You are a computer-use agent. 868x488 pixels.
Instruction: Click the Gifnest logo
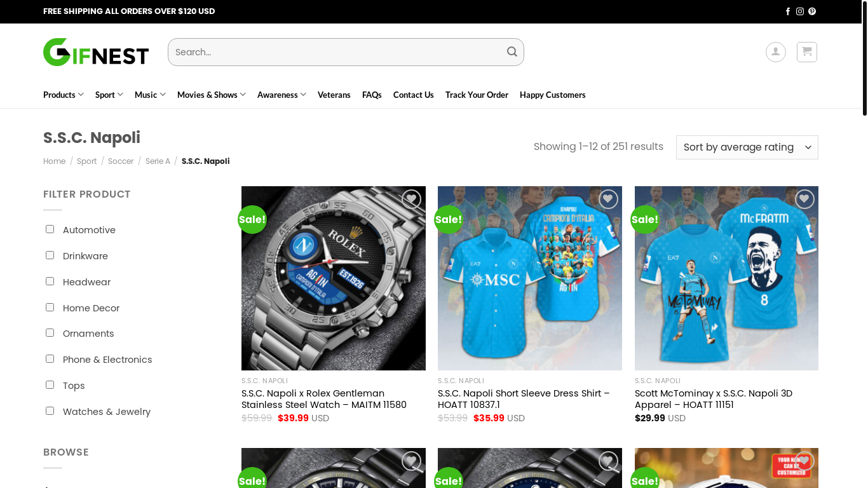tap(96, 52)
